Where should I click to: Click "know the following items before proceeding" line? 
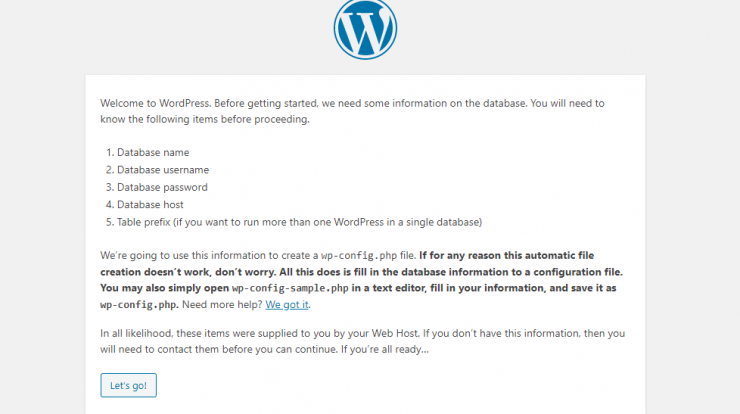pyautogui.click(x=205, y=119)
